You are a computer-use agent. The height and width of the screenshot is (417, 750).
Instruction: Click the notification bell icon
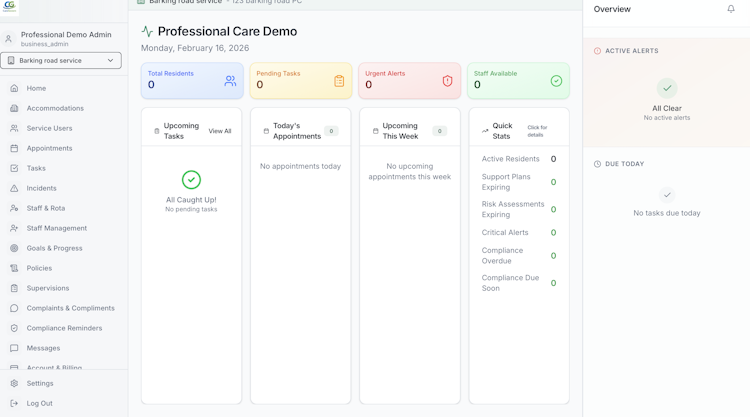coord(731,10)
